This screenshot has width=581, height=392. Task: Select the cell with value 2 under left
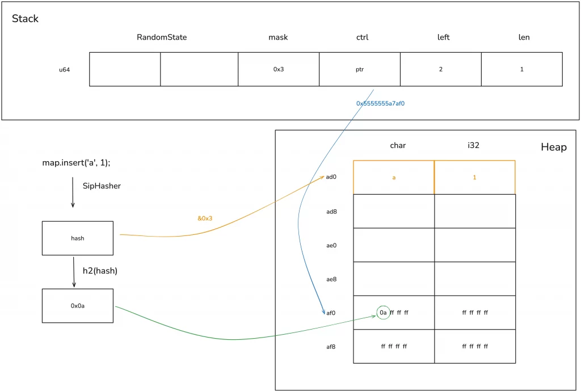point(441,69)
